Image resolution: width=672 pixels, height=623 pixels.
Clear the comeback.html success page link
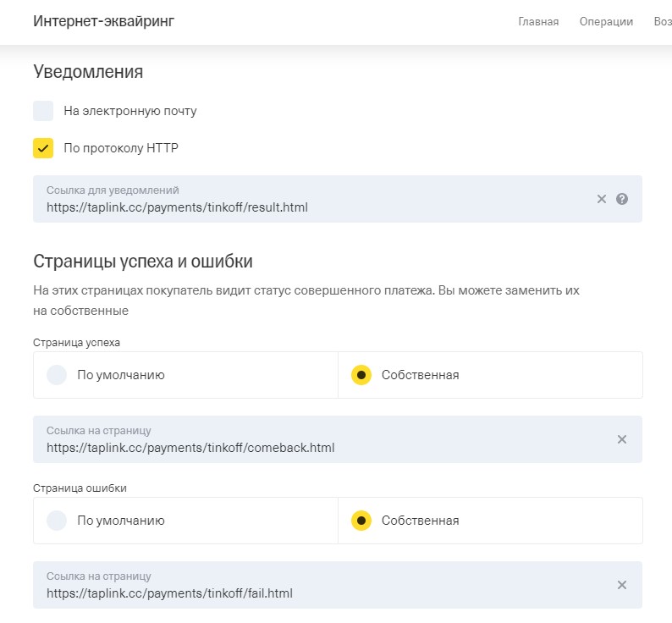pos(622,439)
